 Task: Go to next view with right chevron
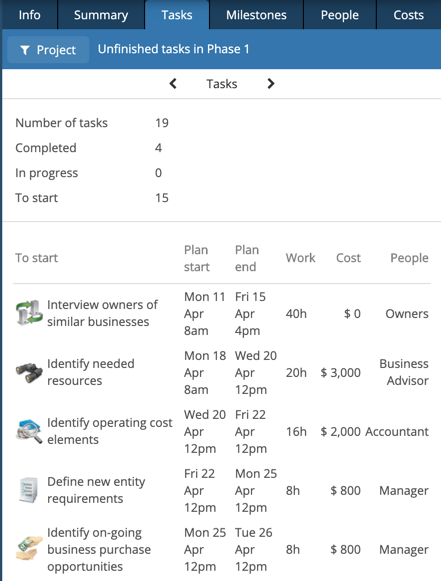click(x=271, y=84)
